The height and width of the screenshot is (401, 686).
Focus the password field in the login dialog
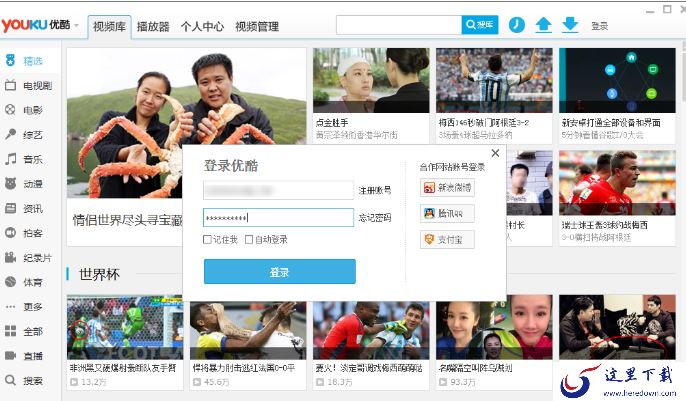click(x=278, y=217)
